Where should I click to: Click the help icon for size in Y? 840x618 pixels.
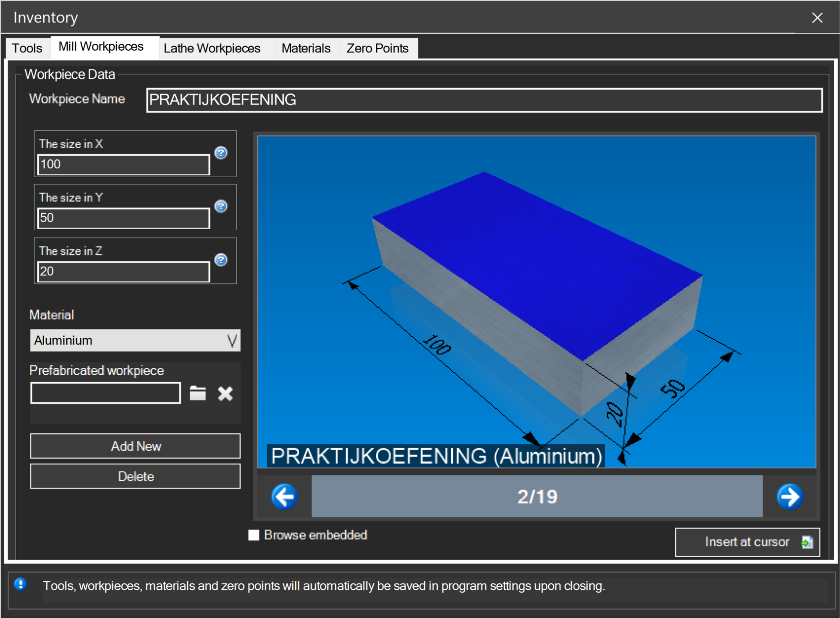(x=221, y=206)
